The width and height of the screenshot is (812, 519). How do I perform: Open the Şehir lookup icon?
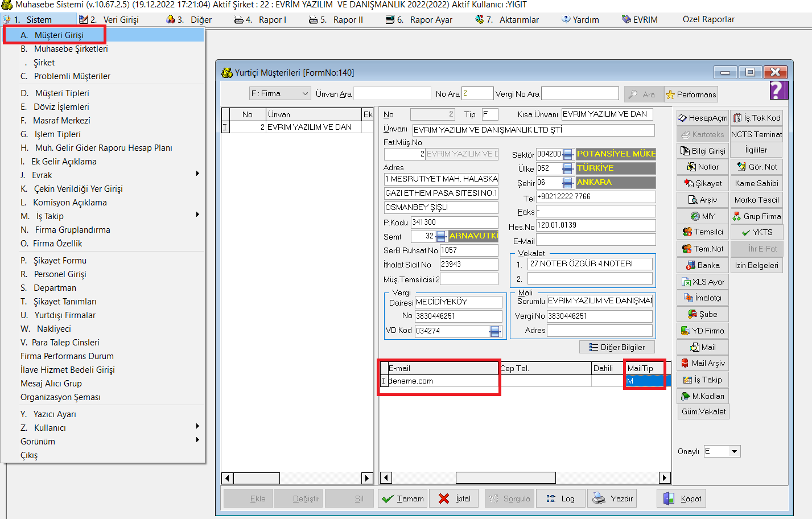pyautogui.click(x=568, y=183)
